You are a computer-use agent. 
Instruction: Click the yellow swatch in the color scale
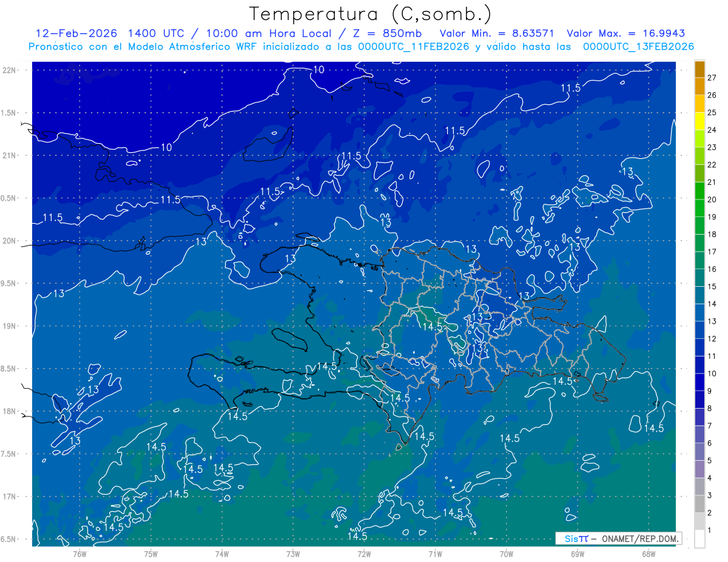pos(699,121)
